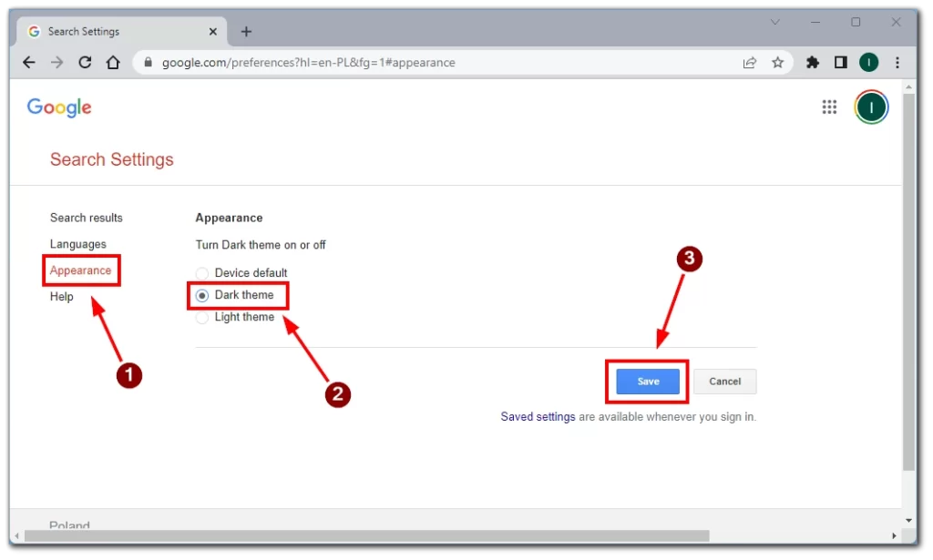Share this page icon in address bar
This screenshot has height=560, width=933.
750,63
